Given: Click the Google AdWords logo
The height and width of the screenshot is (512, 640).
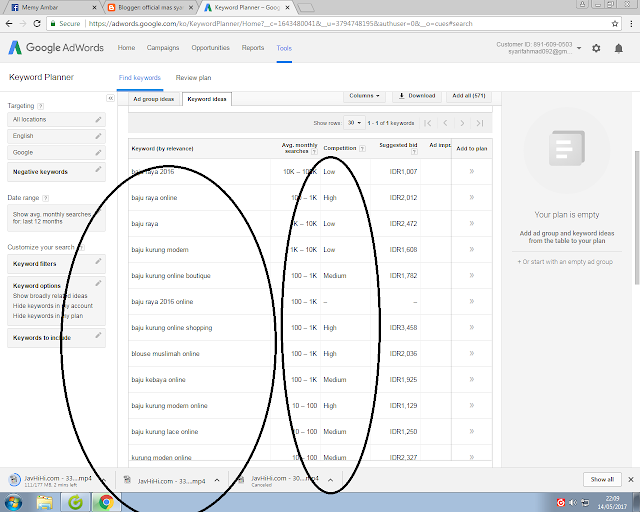Looking at the screenshot, I should 56,48.
